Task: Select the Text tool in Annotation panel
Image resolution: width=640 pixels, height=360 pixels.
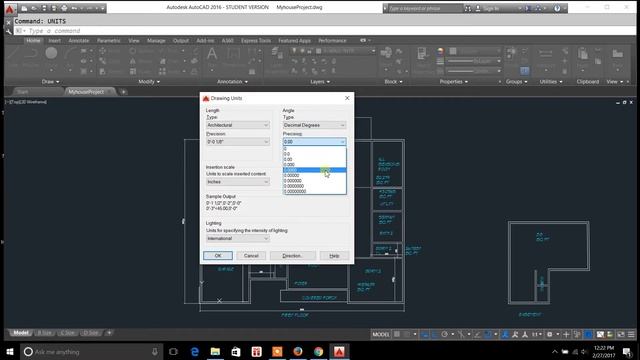Action: 212,53
